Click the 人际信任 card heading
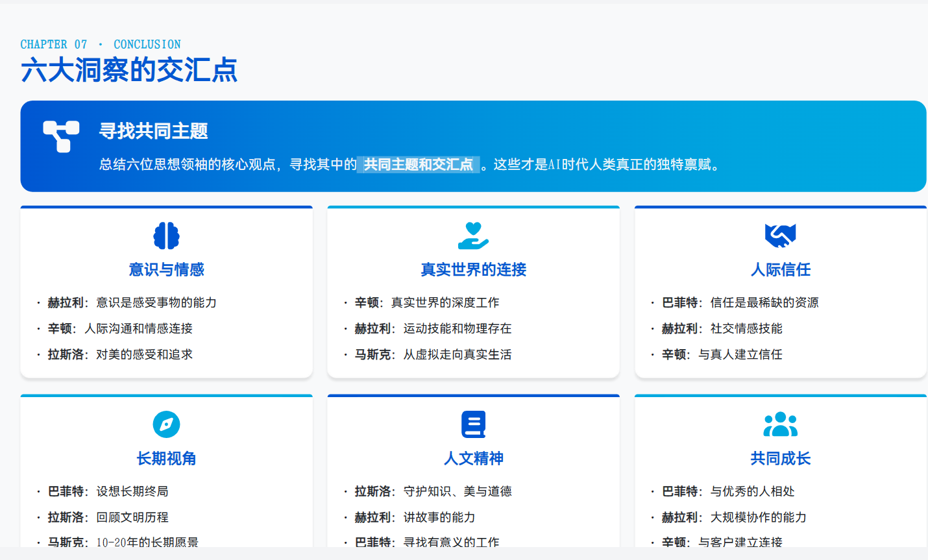928x560 pixels. tap(780, 269)
